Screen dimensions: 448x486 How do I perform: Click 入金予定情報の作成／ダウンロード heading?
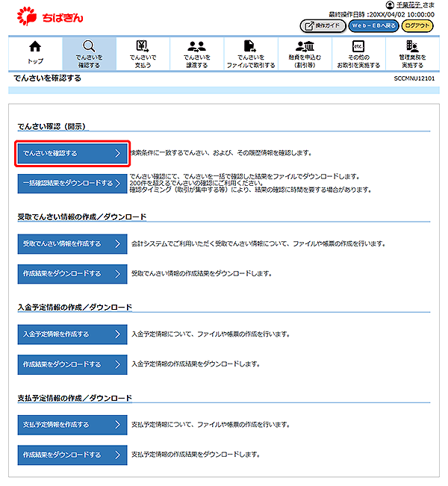[75, 308]
